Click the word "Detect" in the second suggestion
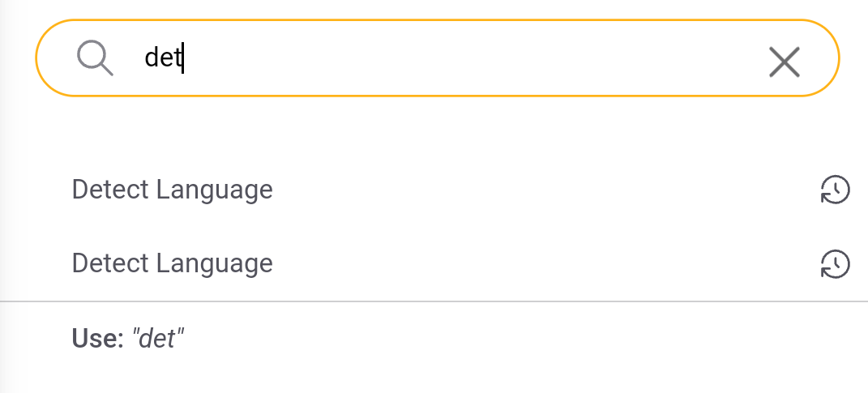Viewport: 868px width, 393px height. (110, 263)
